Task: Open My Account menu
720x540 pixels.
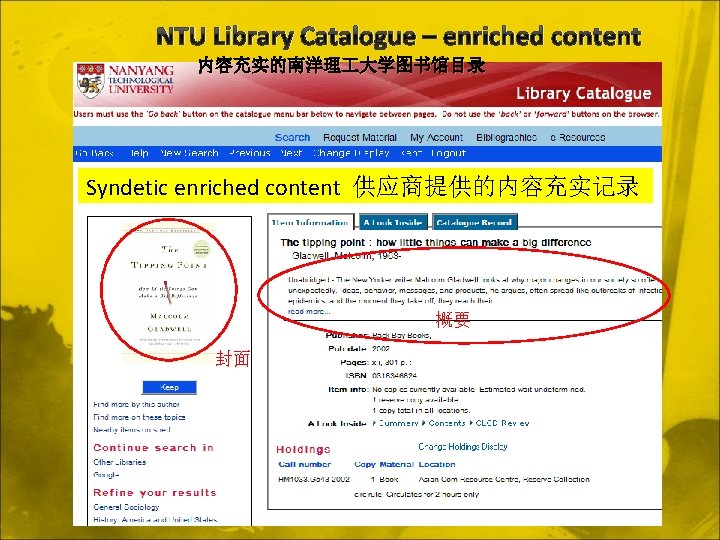Action: coord(436,137)
